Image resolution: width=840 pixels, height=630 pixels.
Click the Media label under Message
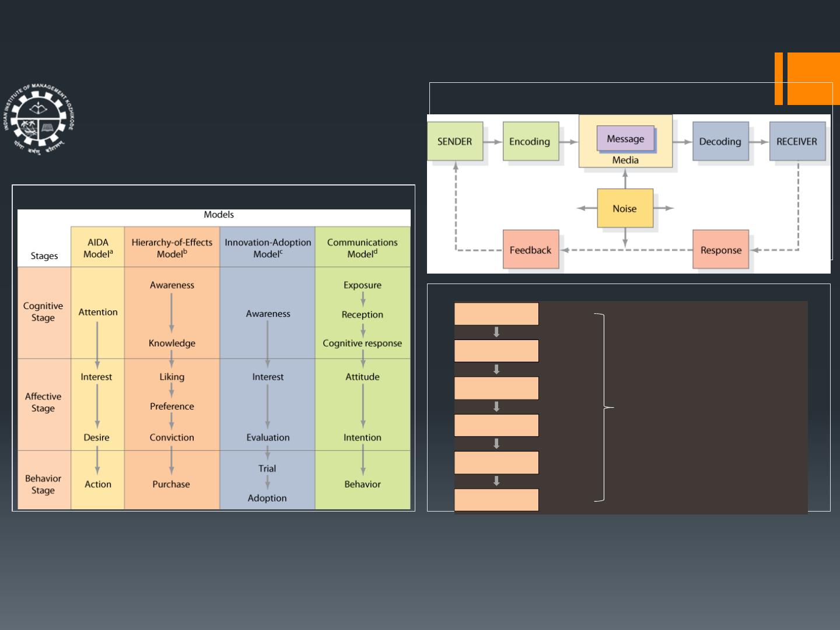click(x=625, y=160)
